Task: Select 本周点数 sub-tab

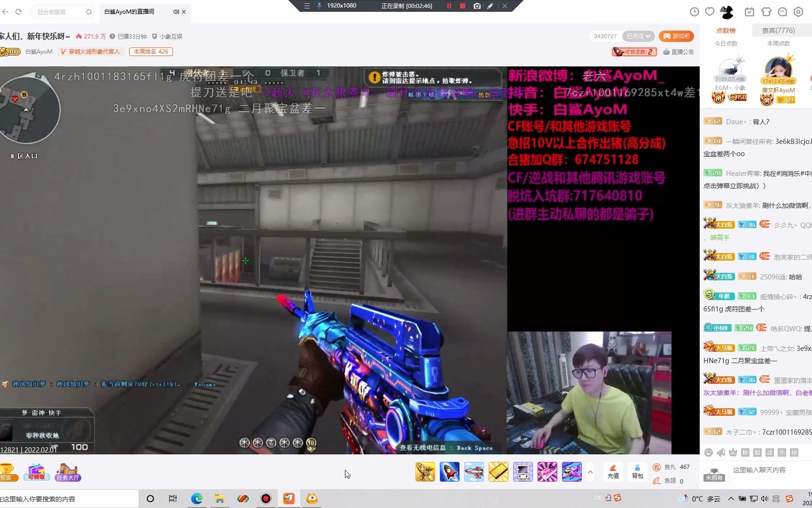Action: tap(779, 43)
